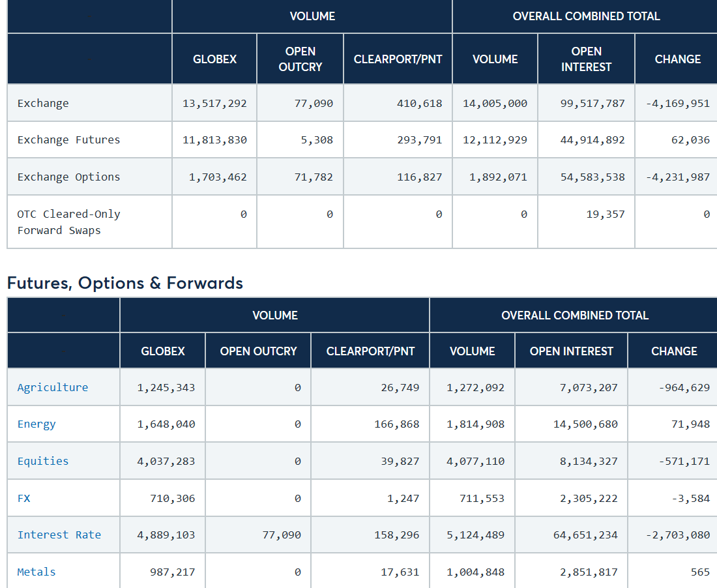Click Agriculture open interest 7,073,207
The image size is (717, 588).
pyautogui.click(x=589, y=388)
